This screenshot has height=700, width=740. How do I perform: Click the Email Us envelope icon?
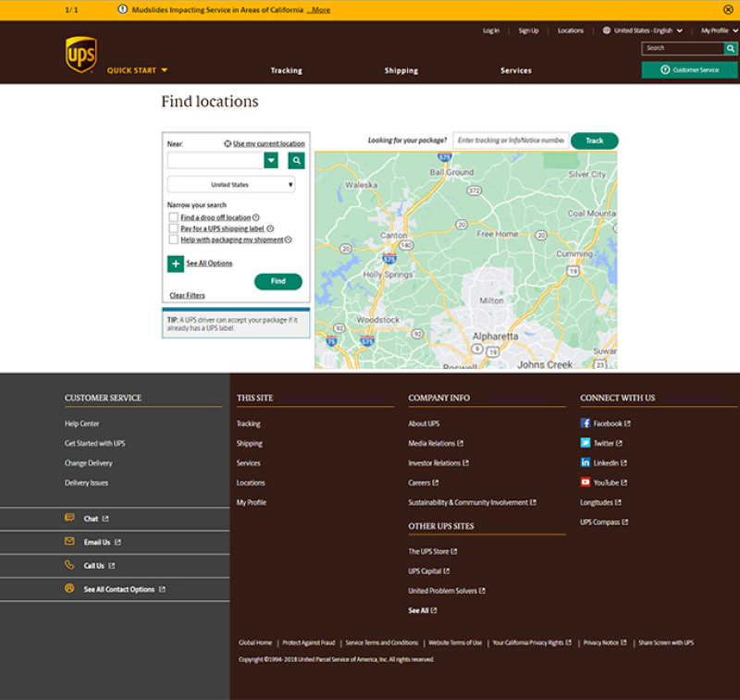pyautogui.click(x=69, y=541)
